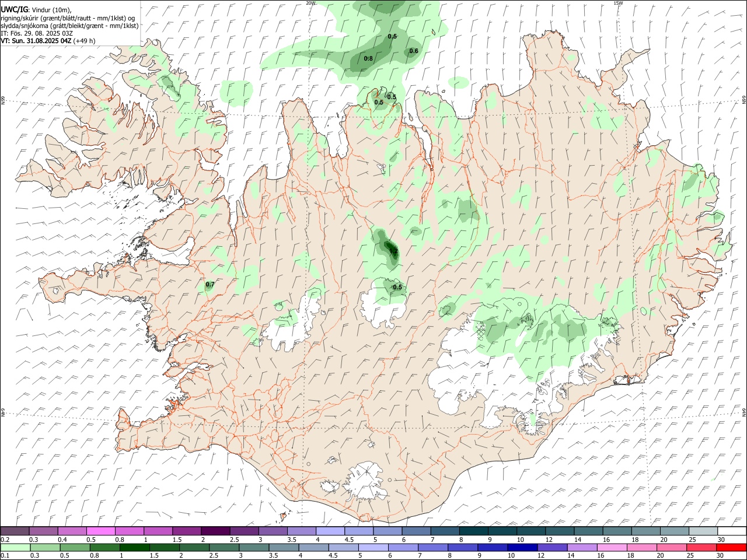Click the lavender 4 snow-scale swatch
Viewport: 747px width, 560px height.
329,531
